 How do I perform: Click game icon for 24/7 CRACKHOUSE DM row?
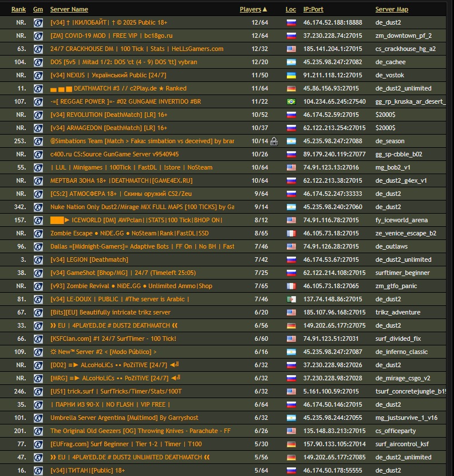pos(38,49)
